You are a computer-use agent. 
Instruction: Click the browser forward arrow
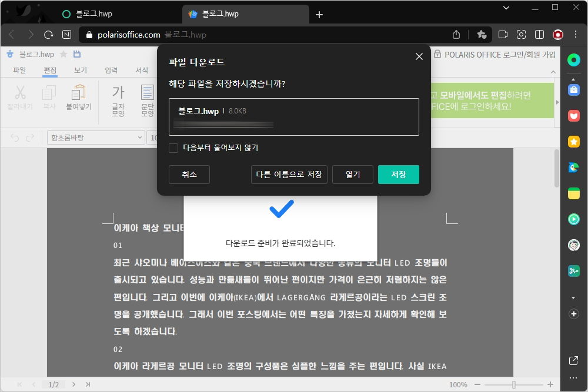31,35
